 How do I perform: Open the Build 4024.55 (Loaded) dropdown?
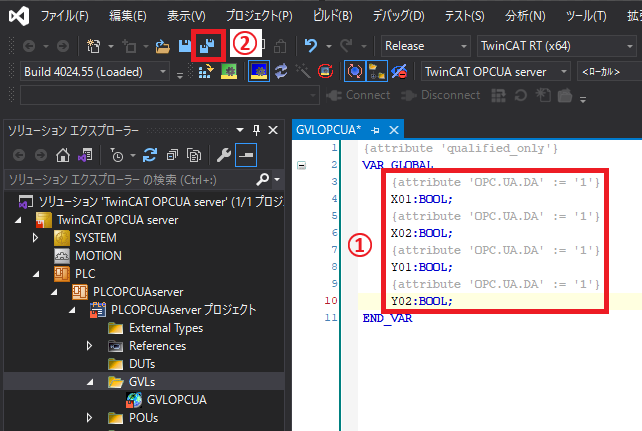tap(95, 72)
